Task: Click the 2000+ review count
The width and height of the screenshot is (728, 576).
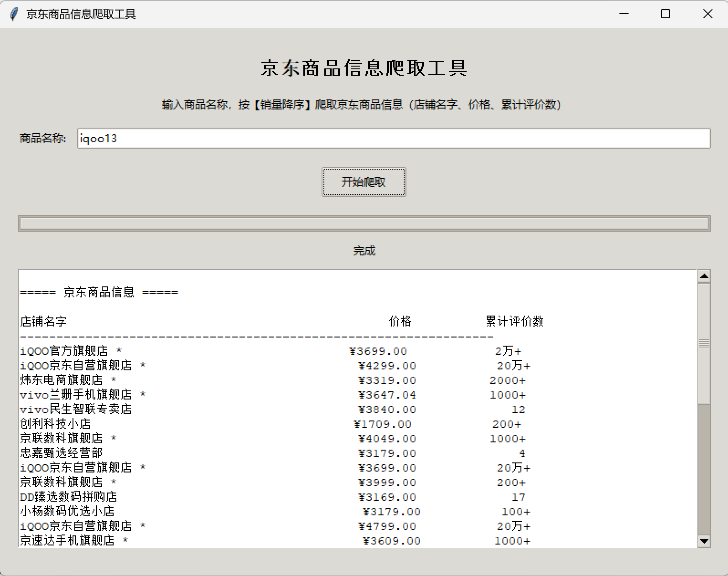Action: click(508, 380)
